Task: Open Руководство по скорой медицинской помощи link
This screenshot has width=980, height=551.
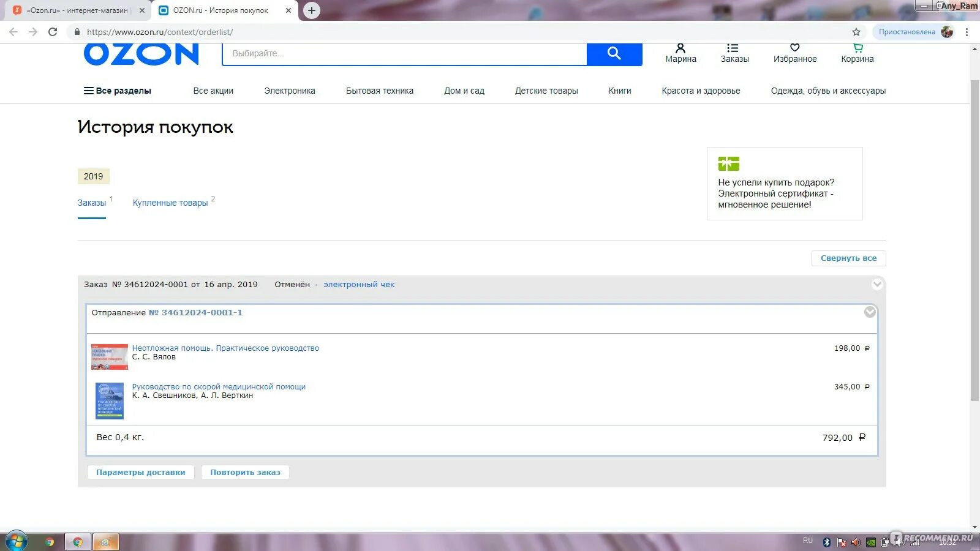Action: 219,387
